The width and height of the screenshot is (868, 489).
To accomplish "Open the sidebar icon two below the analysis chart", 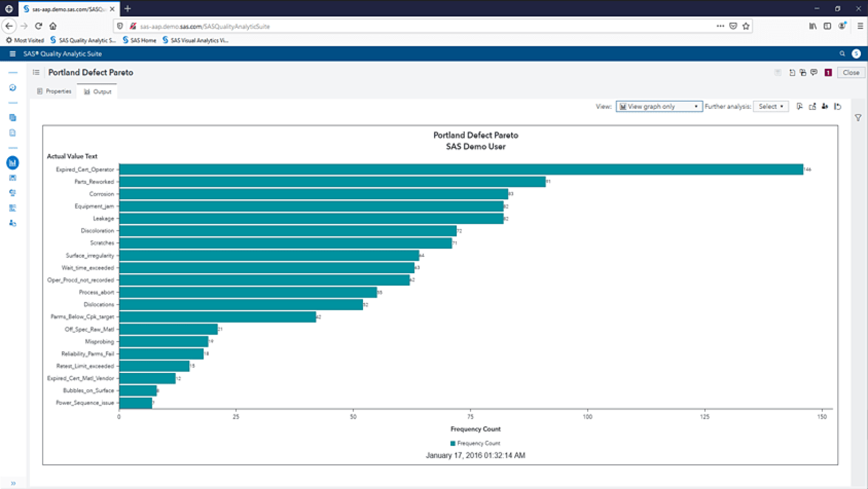I will point(13,193).
